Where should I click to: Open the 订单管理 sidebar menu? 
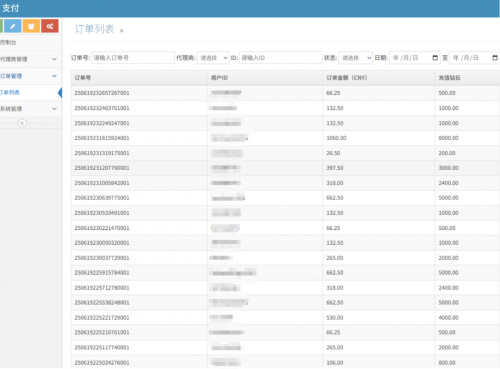(31, 76)
